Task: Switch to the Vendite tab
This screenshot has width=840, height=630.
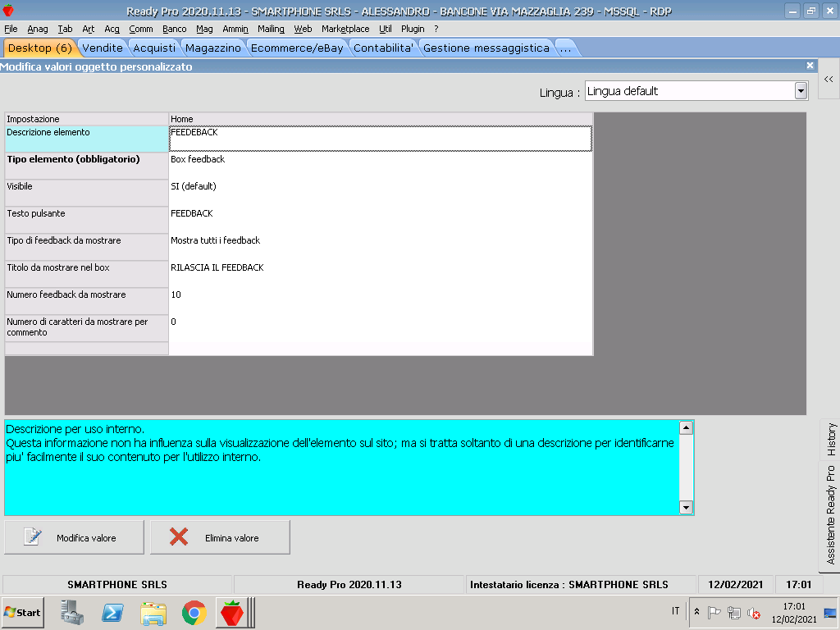Action: tap(103, 48)
